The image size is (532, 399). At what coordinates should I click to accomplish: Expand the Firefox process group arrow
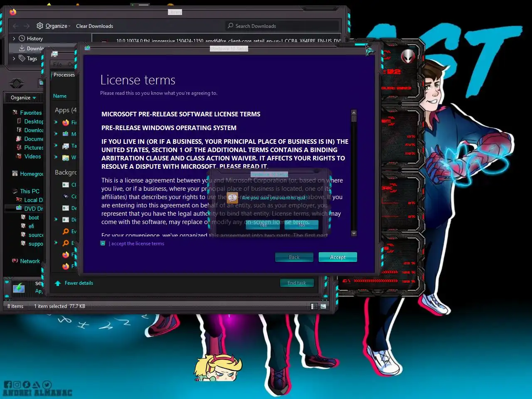click(x=56, y=122)
